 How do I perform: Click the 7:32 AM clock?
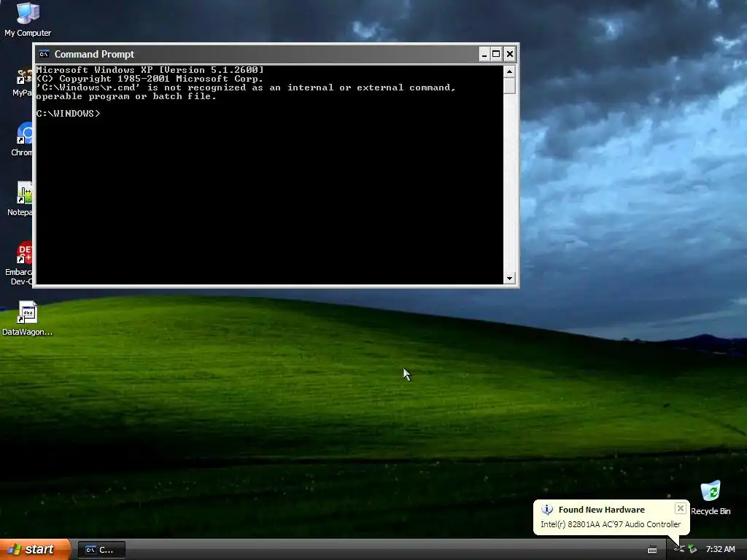tap(720, 550)
